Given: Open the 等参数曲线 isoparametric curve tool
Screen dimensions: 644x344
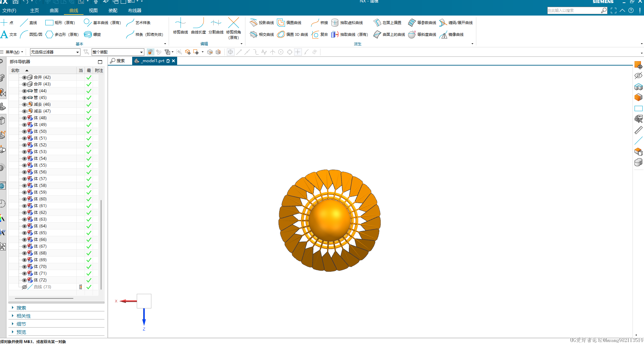Looking at the screenshot, I should [x=422, y=23].
